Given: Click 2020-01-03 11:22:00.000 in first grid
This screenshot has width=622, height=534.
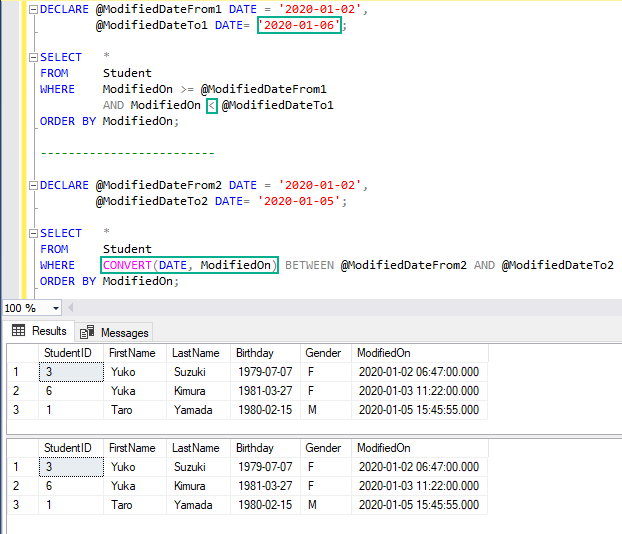Looking at the screenshot, I should coord(420,391).
